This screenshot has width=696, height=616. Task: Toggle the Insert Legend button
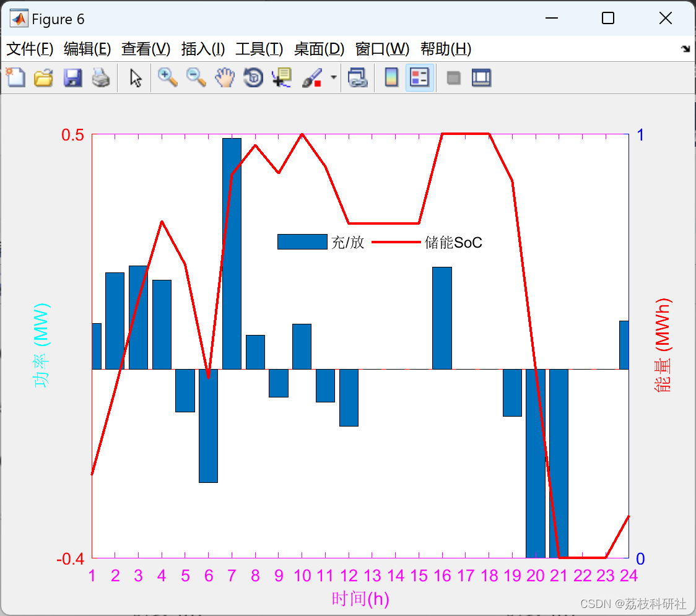419,77
